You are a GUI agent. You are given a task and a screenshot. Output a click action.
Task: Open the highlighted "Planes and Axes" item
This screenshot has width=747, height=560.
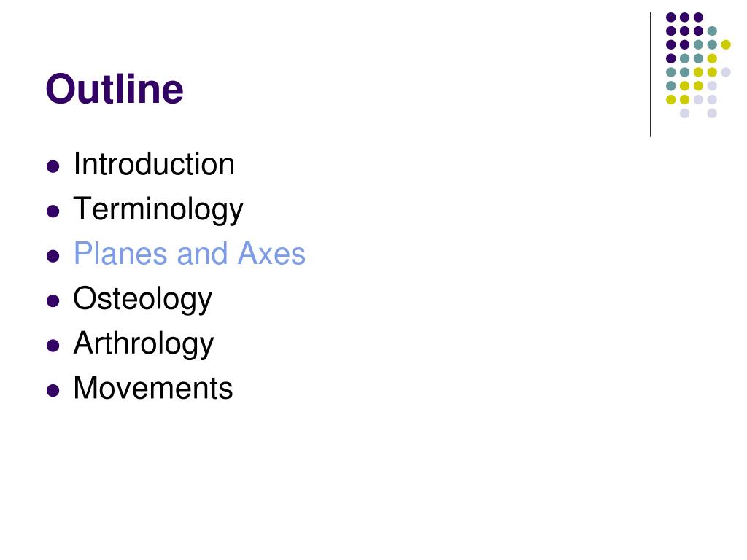coord(189,253)
